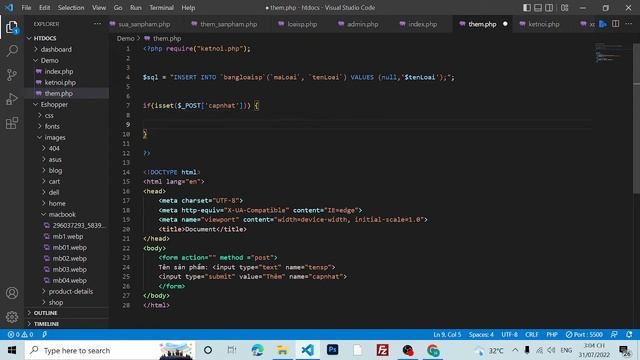The width and height of the screenshot is (640, 360).
Task: Open the Help menu
Action: pyautogui.click(x=188, y=7)
